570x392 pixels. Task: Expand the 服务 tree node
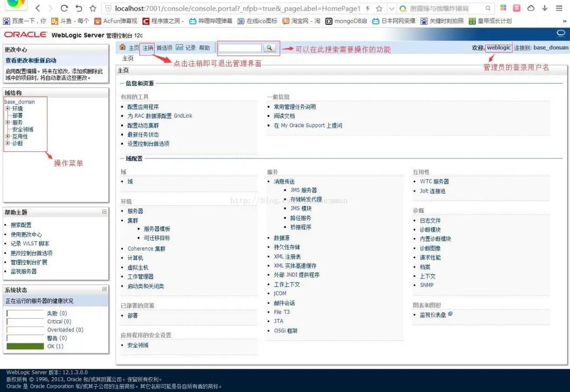(7, 122)
